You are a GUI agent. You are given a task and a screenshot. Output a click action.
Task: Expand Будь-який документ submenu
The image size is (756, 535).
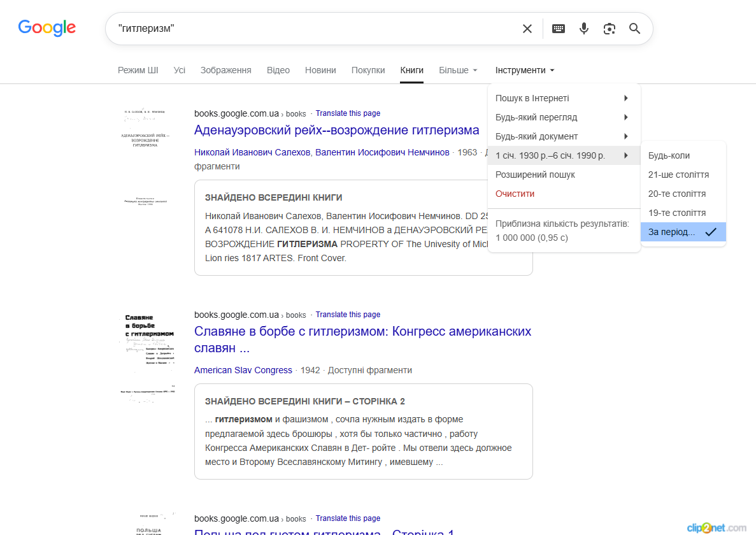click(564, 136)
